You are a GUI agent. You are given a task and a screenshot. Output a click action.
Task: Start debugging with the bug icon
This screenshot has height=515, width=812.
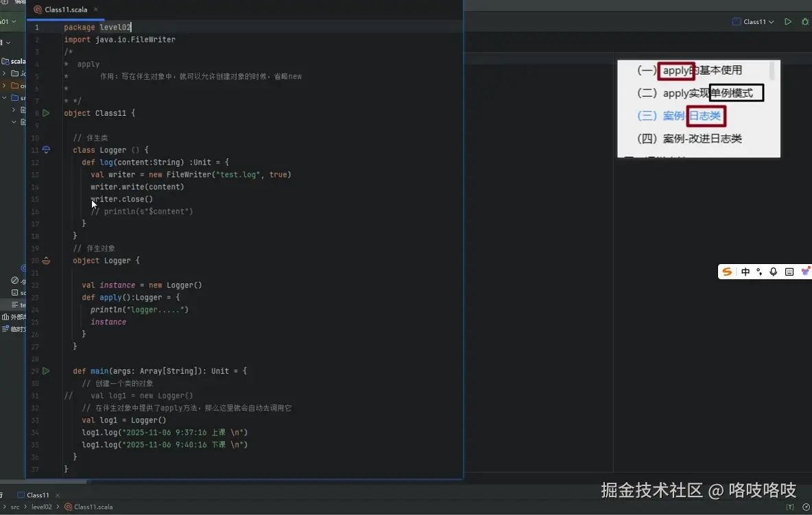[805, 22]
